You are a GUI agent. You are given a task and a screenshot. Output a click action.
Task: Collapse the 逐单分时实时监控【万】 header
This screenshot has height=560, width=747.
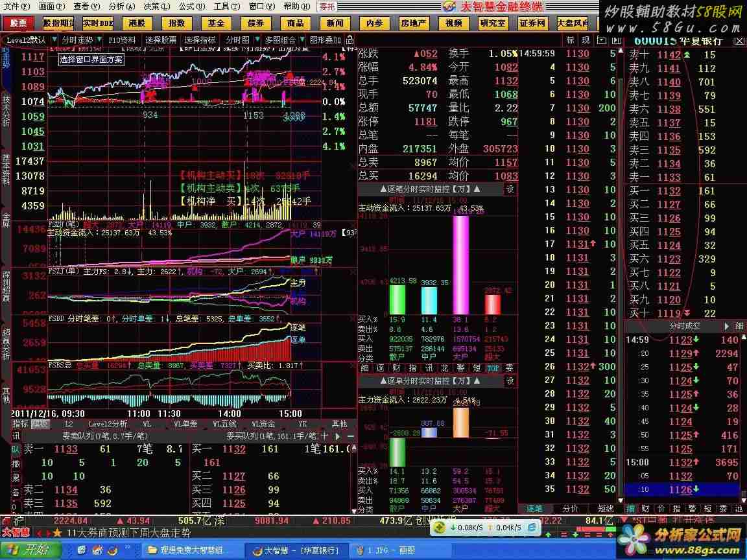(x=430, y=381)
